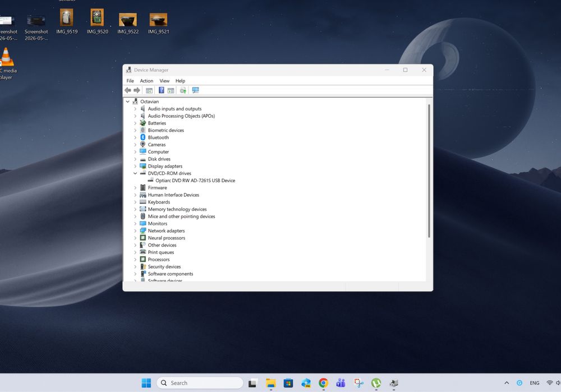Expand the Keyboards category
Screen dimensions: 561x392
[135, 202]
